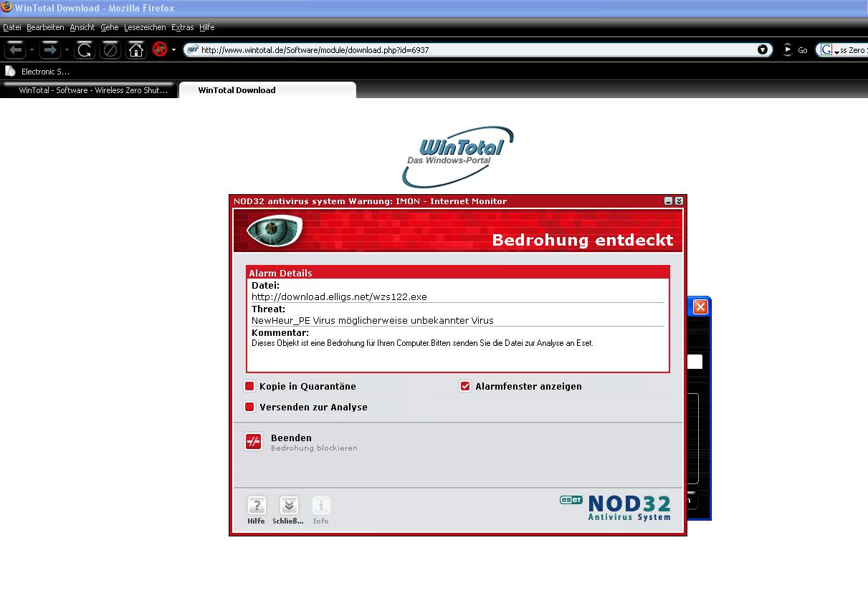Click the NOD32 eye logo
Viewport: 868px width, 593px height.
[x=274, y=231]
